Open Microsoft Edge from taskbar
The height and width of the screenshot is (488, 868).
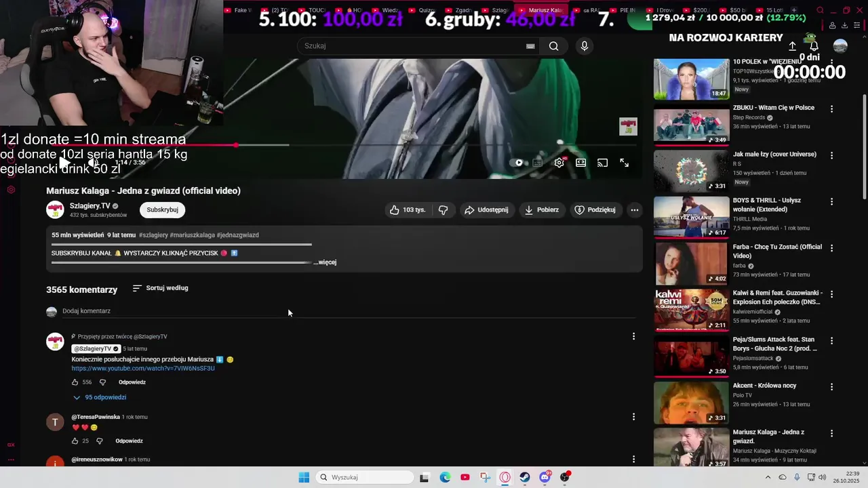tap(445, 477)
